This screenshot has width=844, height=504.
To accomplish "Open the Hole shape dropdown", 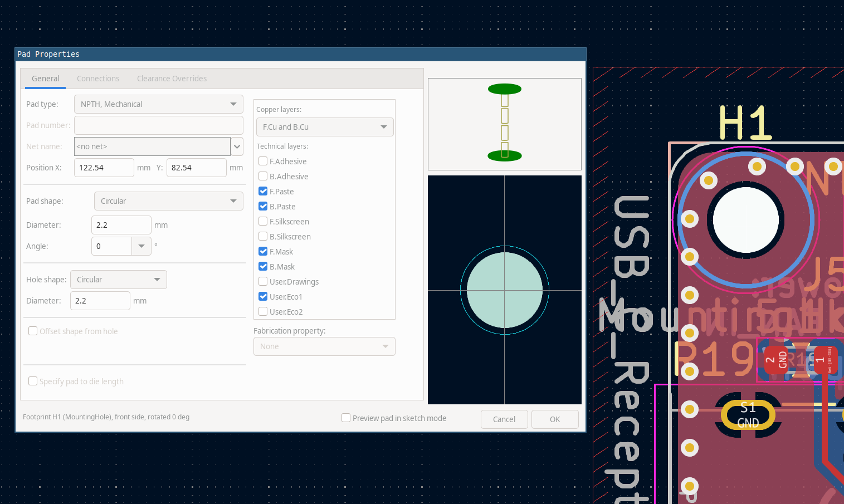I will tap(118, 279).
